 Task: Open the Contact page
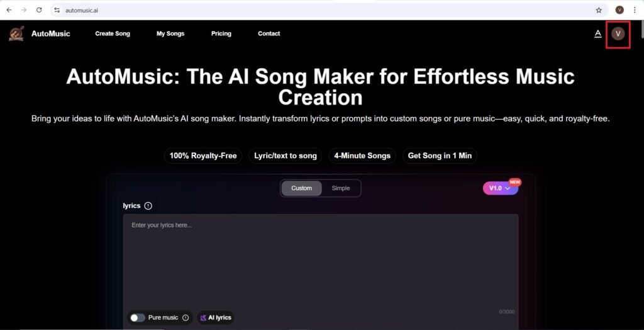coord(269,34)
